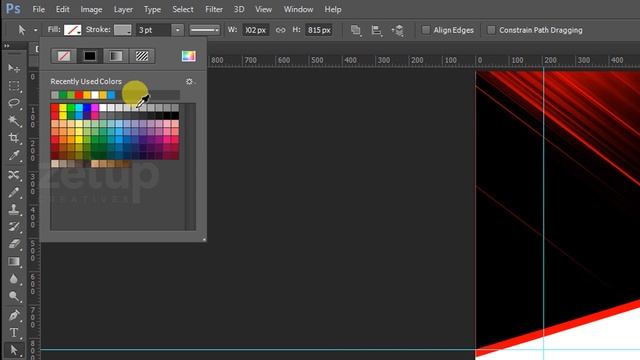This screenshot has height=360, width=640.
Task: Open the tool preset picker arrow
Action: pos(36,30)
